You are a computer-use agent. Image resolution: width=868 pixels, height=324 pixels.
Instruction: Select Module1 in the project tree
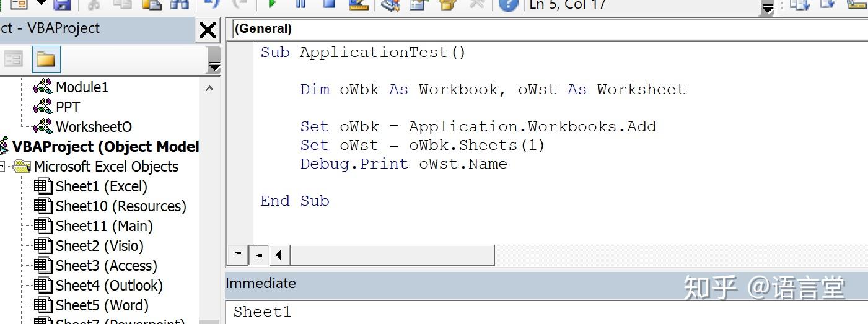82,87
